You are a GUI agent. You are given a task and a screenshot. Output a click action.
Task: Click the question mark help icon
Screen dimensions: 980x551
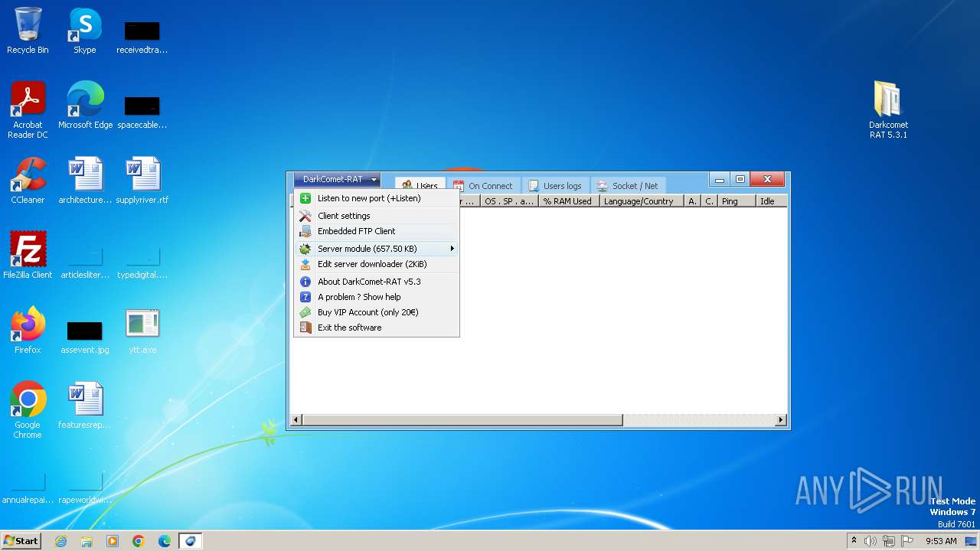tap(305, 297)
